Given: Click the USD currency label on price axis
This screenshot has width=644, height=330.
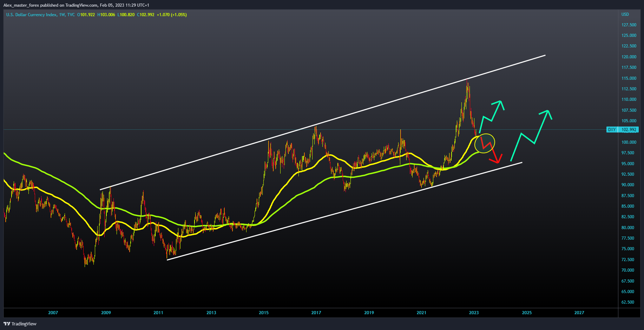Looking at the screenshot, I should 625,14.
